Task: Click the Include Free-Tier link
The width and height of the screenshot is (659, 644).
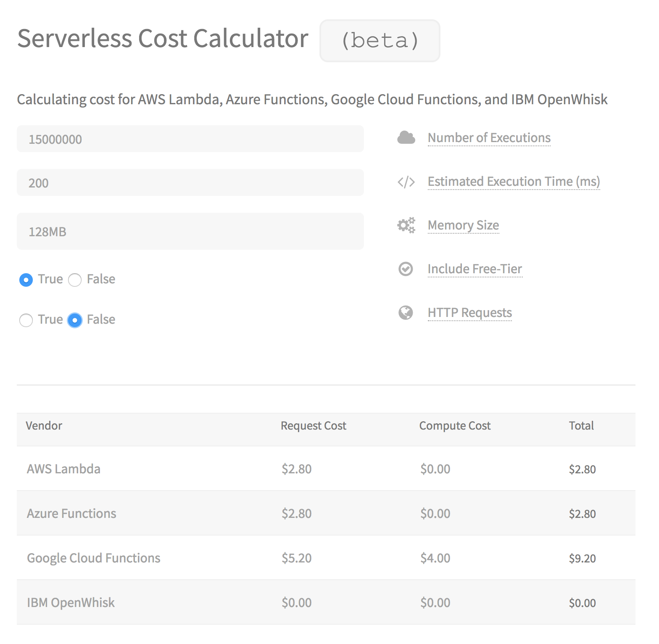Action: (474, 269)
